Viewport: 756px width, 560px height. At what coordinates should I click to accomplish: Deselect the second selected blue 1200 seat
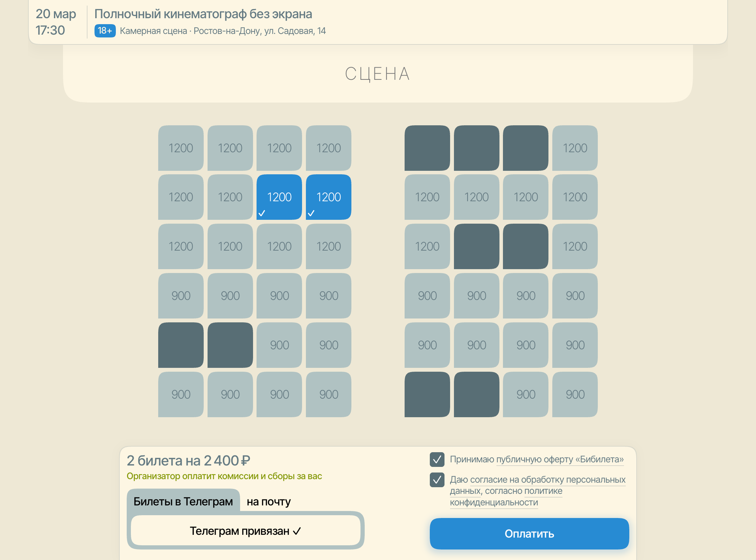(328, 197)
